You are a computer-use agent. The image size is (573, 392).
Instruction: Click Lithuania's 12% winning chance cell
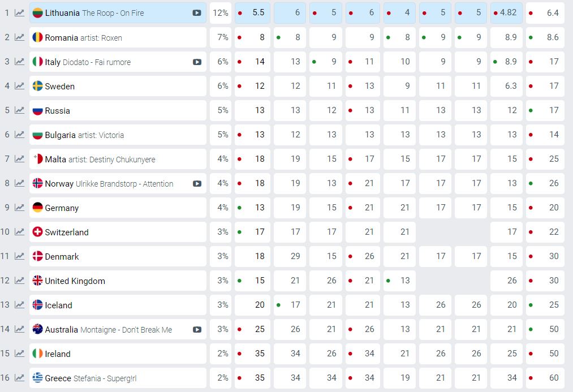[x=221, y=13]
